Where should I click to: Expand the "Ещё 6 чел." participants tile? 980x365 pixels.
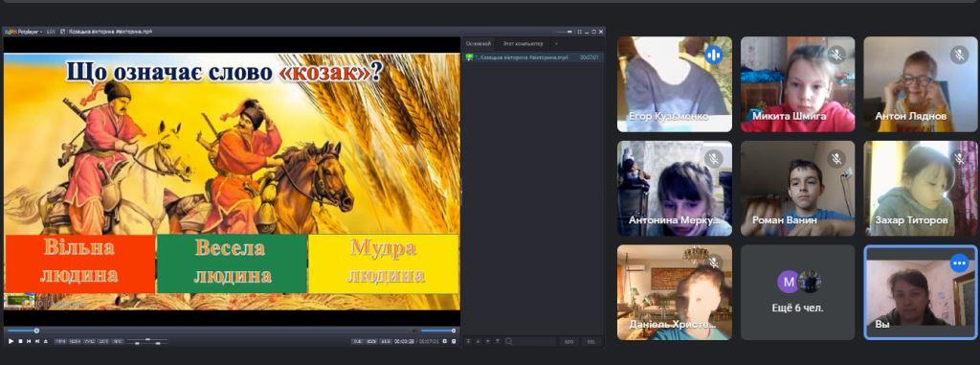pyautogui.click(x=798, y=292)
